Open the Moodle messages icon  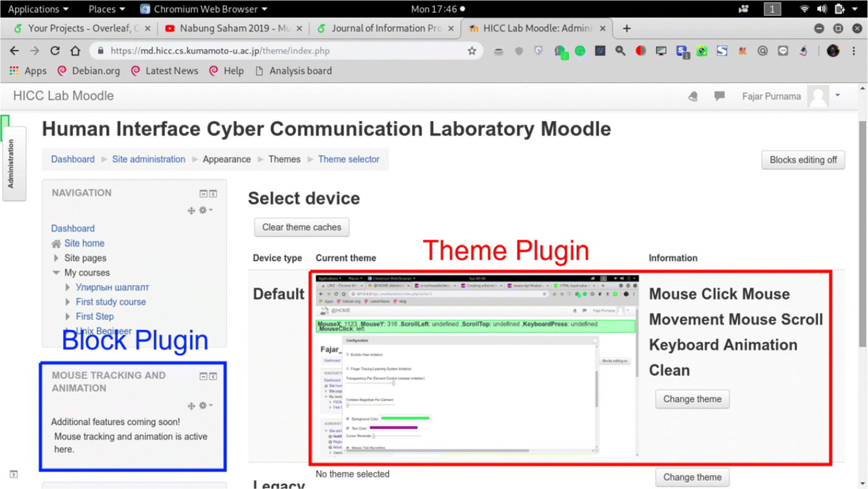click(x=719, y=96)
